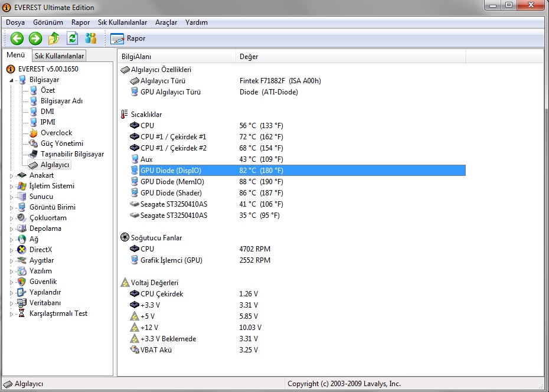Refresh the sensor readings
This screenshot has width=549, height=392.
pyautogui.click(x=73, y=38)
